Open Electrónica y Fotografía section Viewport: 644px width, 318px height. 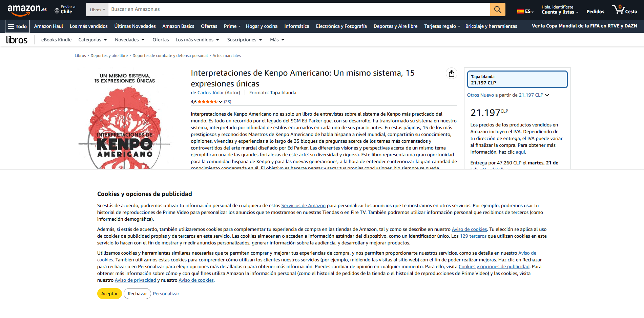341,26
